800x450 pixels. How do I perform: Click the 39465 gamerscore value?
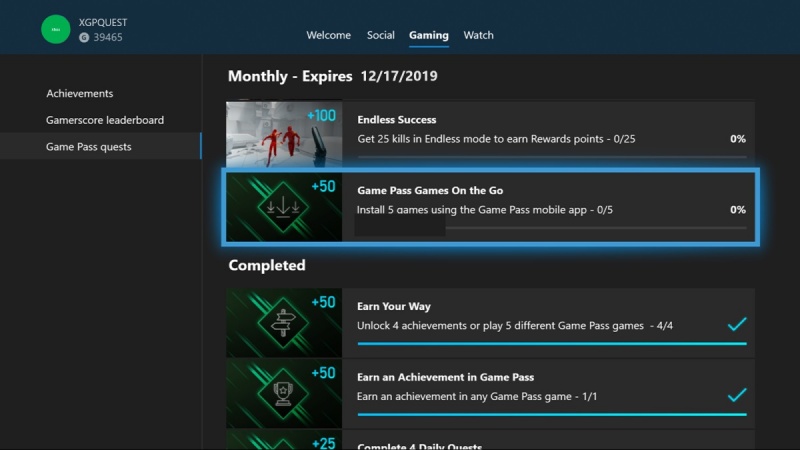pyautogui.click(x=108, y=37)
